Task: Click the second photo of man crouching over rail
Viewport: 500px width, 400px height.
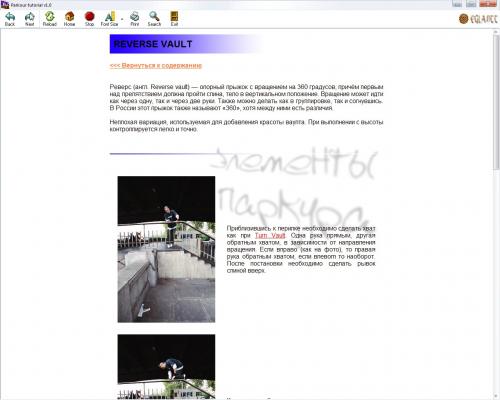Action: pos(166,367)
